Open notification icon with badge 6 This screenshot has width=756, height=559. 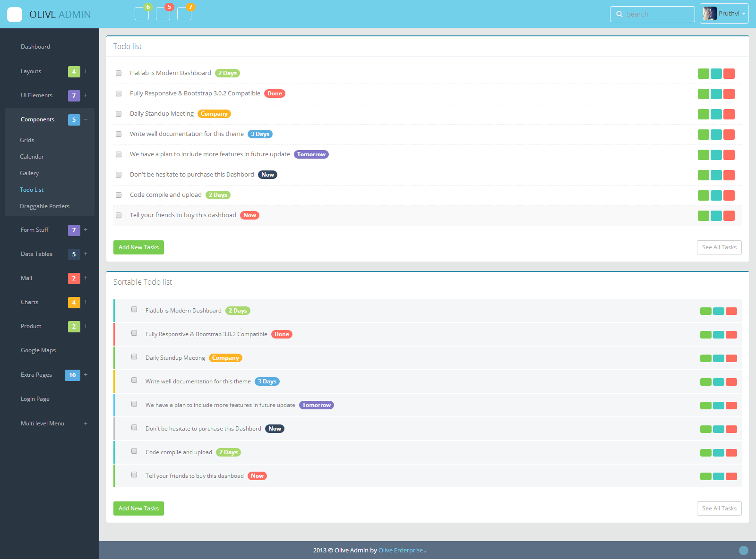(x=142, y=14)
